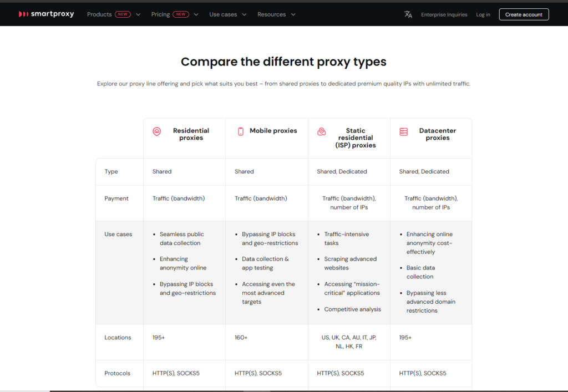The image size is (568, 392).
Task: Click the Residential proxies target icon
Action: click(156, 131)
